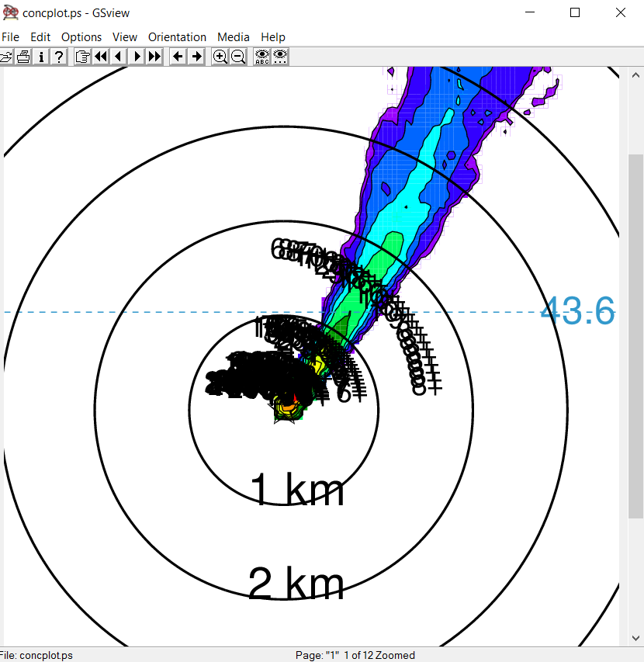Open the Media menu
This screenshot has width=644, height=662.
(x=234, y=37)
